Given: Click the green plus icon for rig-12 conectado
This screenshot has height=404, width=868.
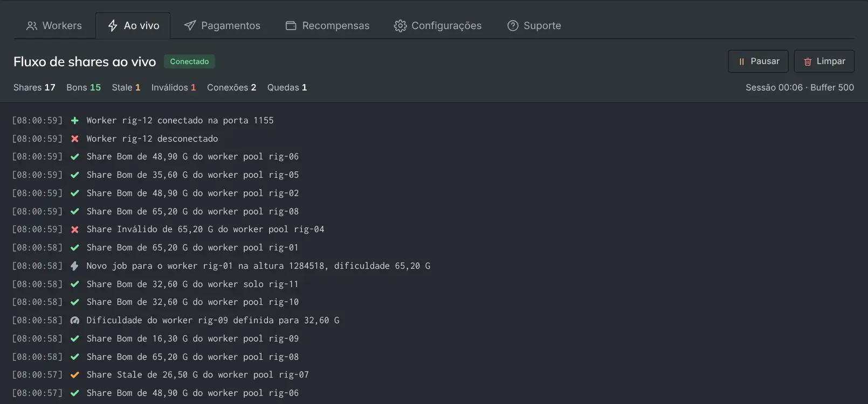Looking at the screenshot, I should pos(75,121).
